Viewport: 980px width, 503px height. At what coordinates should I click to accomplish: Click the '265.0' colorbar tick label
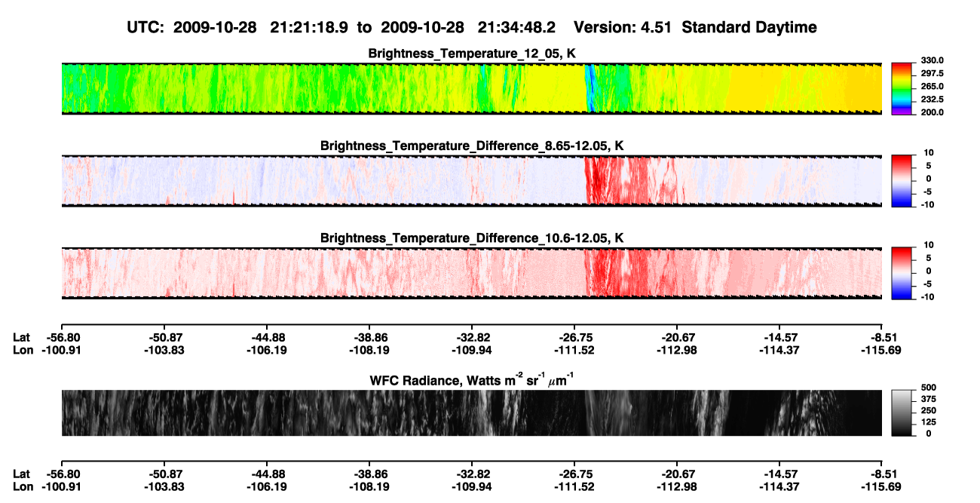pos(931,87)
